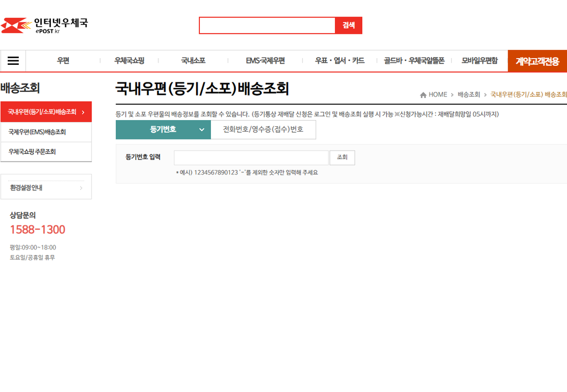
Task: Click the 토요일/공휴일 휴무 text
Action: click(x=32, y=257)
